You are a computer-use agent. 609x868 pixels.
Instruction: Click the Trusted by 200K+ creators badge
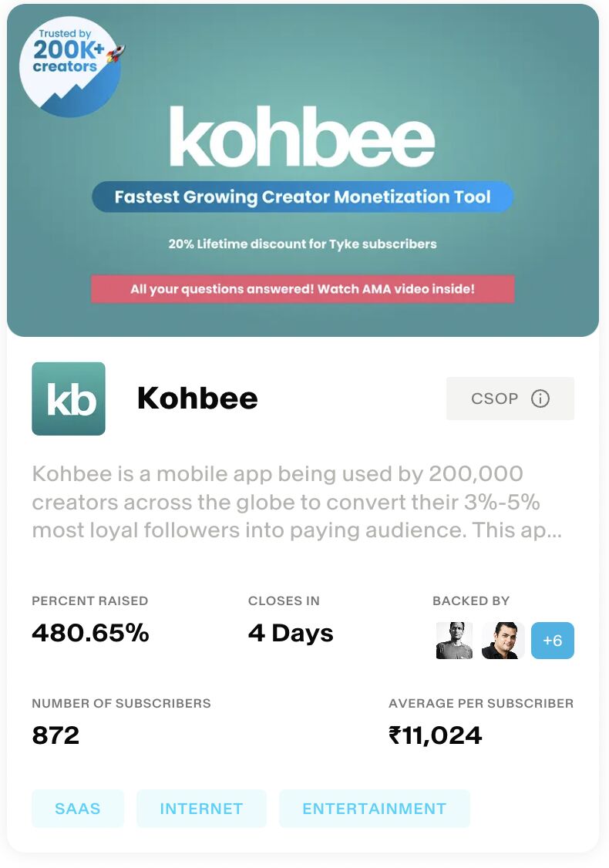71,66
